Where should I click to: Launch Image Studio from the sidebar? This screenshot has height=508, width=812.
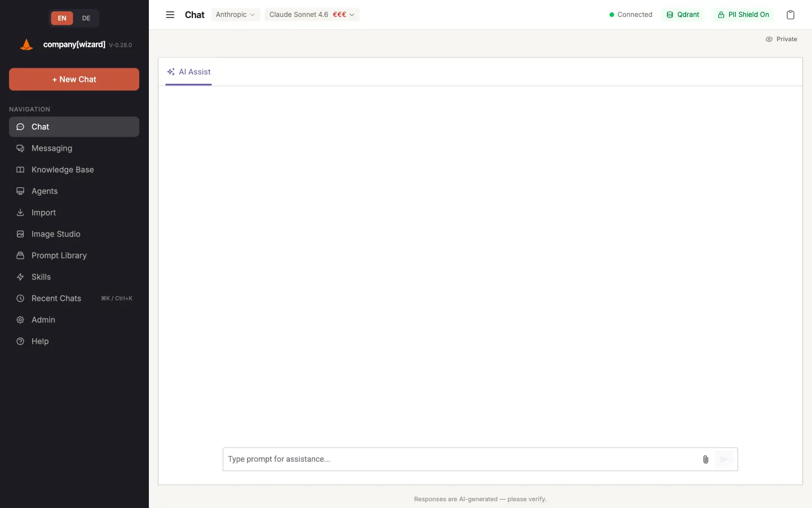(x=74, y=234)
